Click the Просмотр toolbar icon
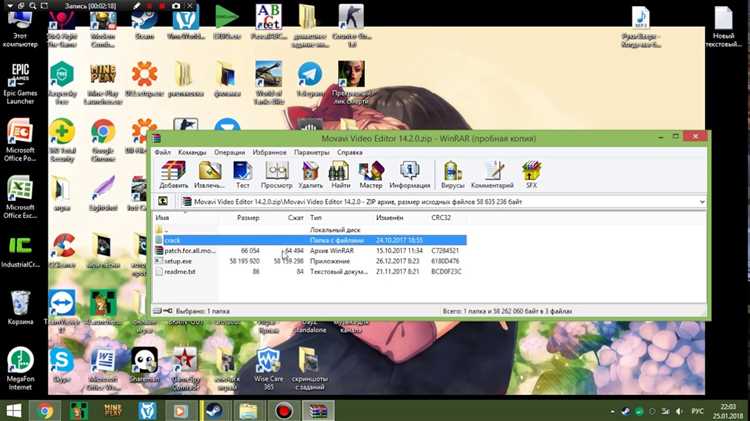 coord(276,174)
